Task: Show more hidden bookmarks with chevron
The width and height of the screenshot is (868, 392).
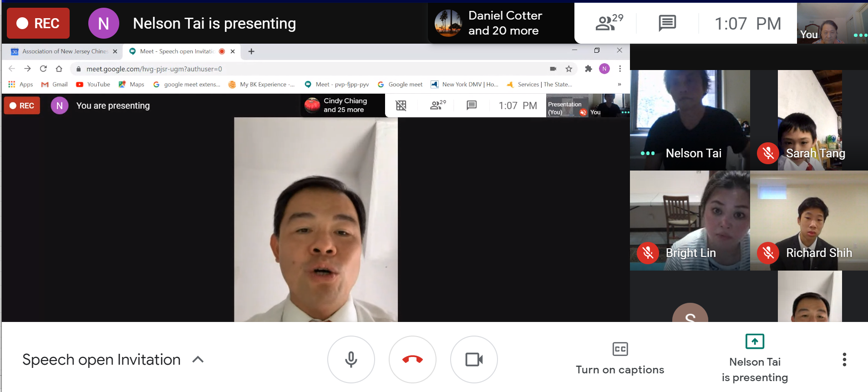Action: point(619,85)
